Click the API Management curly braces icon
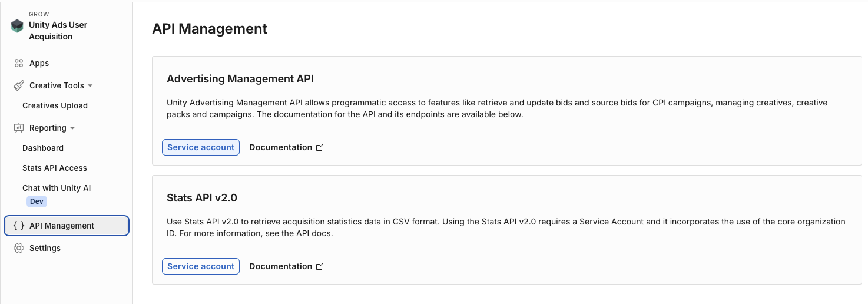This screenshot has width=868, height=304. [19, 226]
